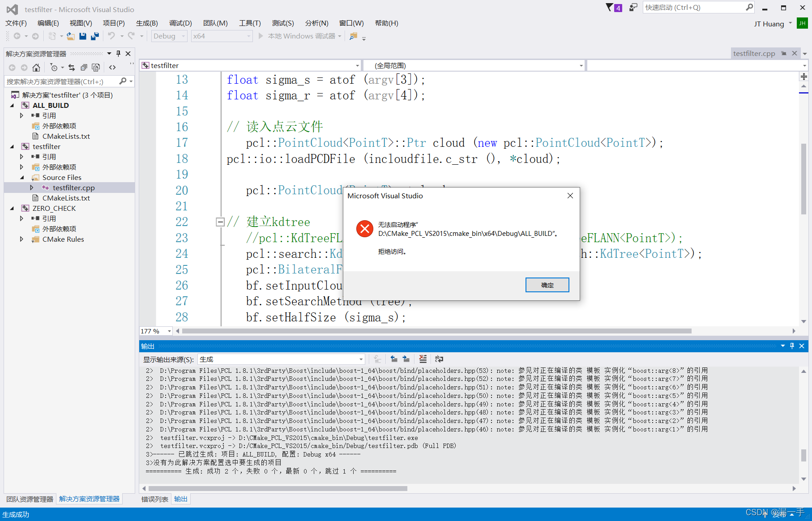Expand the testfilter.cpp tree node
Image resolution: width=812 pixels, height=521 pixels.
[32, 188]
